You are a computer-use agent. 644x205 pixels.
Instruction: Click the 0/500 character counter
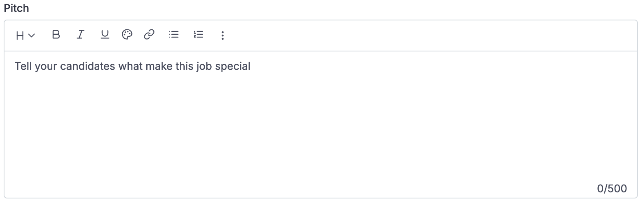(x=612, y=188)
